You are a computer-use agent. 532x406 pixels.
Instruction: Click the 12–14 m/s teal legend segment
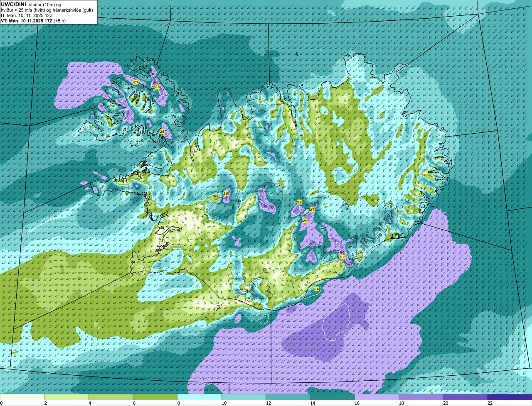click(288, 397)
